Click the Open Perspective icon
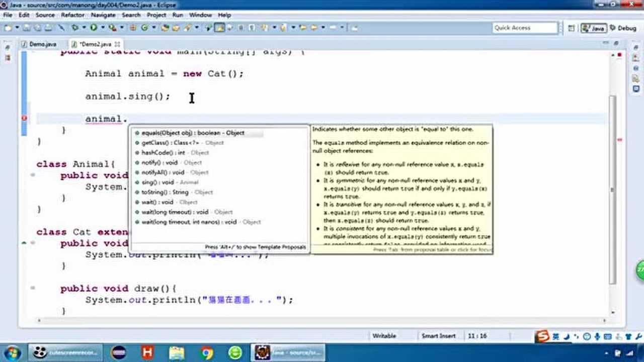 tap(571, 29)
